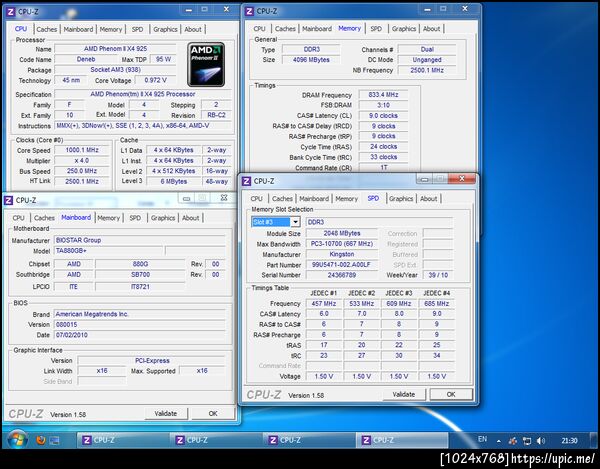Click the Level 3 cache 6 MBytes value
Image resolution: width=600 pixels, height=469 pixels.
click(173, 181)
